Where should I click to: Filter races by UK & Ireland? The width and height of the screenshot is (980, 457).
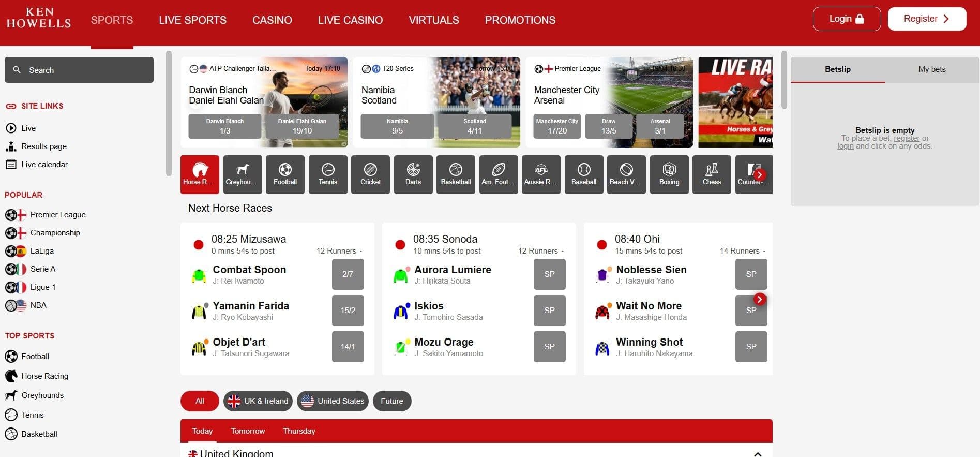pos(258,401)
